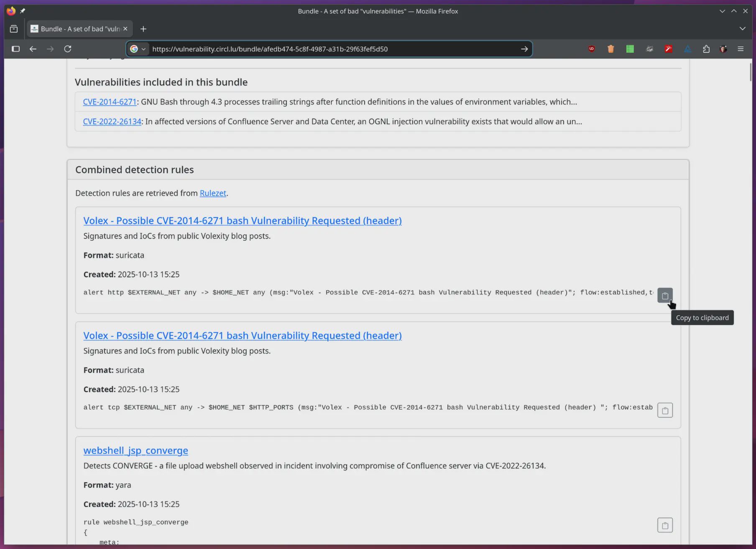
Task: Open the search engine dropdown in URL bar
Action: 138,49
